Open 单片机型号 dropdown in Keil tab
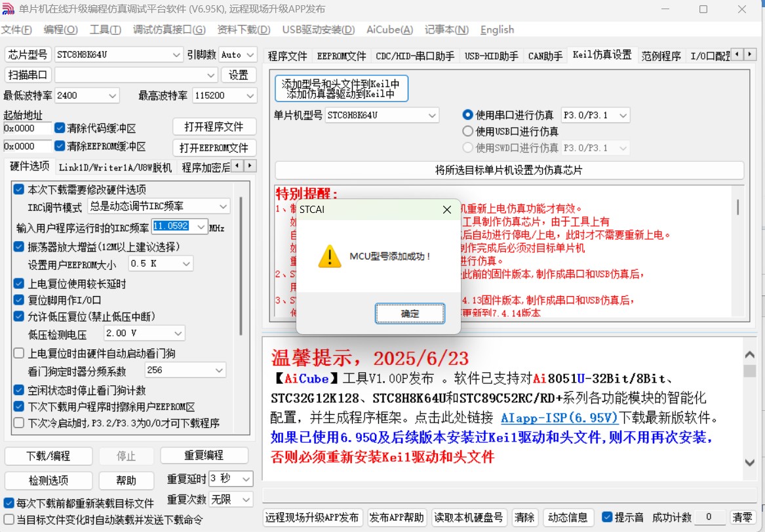Screen dimensions: 765x532 tap(382, 115)
